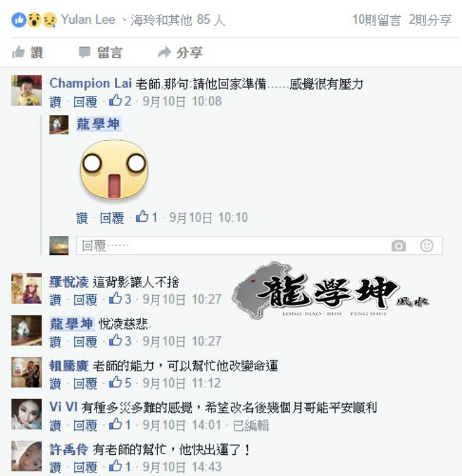Open the 10則留言 comments count
The height and width of the screenshot is (476, 462).
(376, 20)
